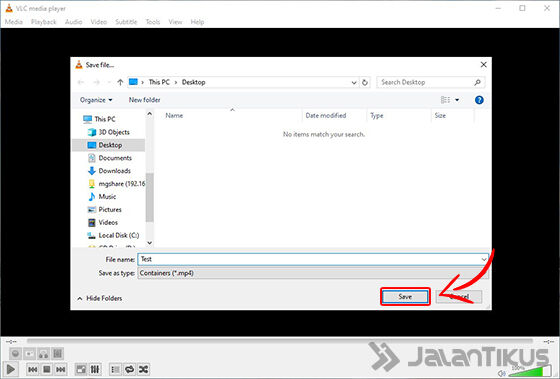Click the Up folder arrow

pos(120,82)
